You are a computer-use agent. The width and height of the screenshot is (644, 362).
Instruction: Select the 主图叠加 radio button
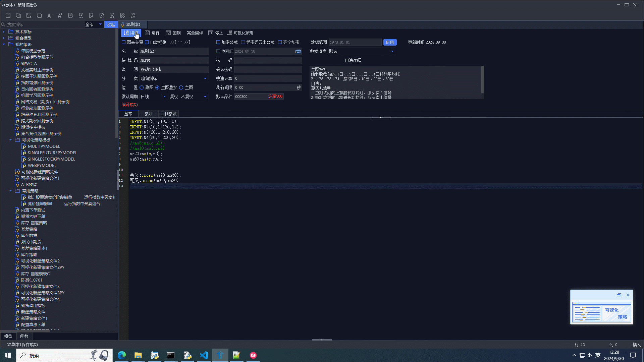pos(157,87)
